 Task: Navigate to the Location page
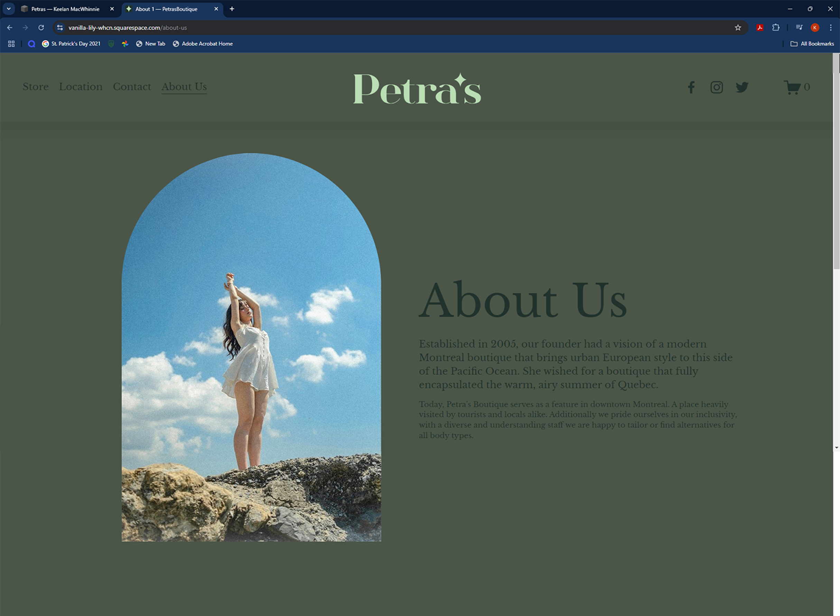pyautogui.click(x=81, y=86)
